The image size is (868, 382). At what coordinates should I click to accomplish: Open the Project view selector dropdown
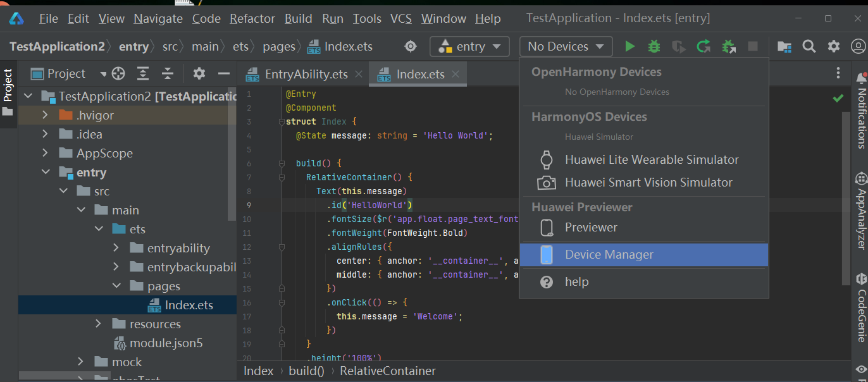tap(69, 74)
